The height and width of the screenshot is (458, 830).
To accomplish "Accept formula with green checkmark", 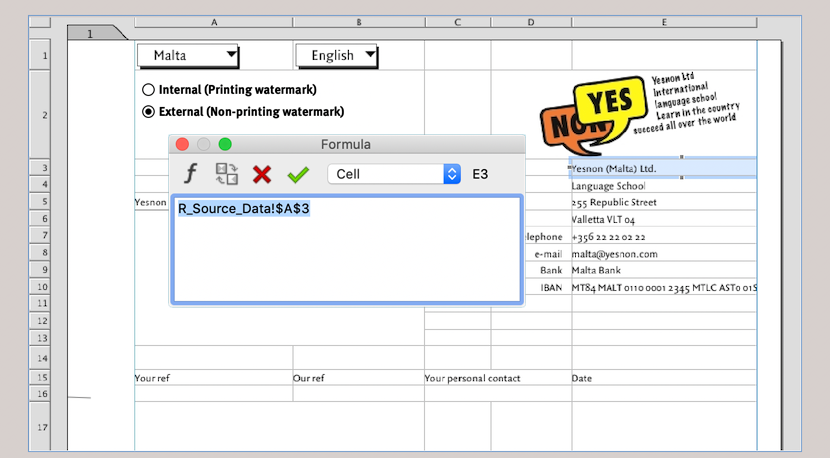I will tap(298, 174).
